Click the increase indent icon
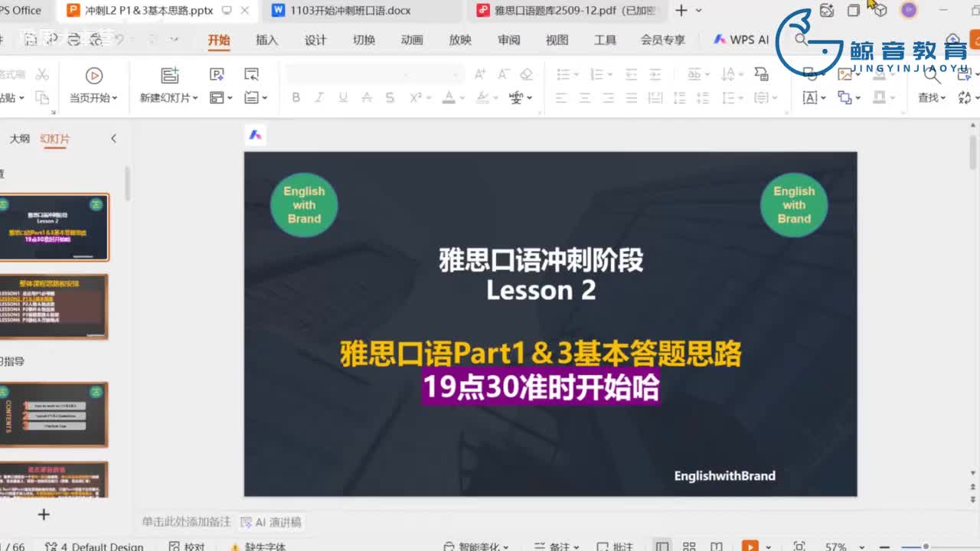This screenshot has width=980, height=551. coord(655,74)
